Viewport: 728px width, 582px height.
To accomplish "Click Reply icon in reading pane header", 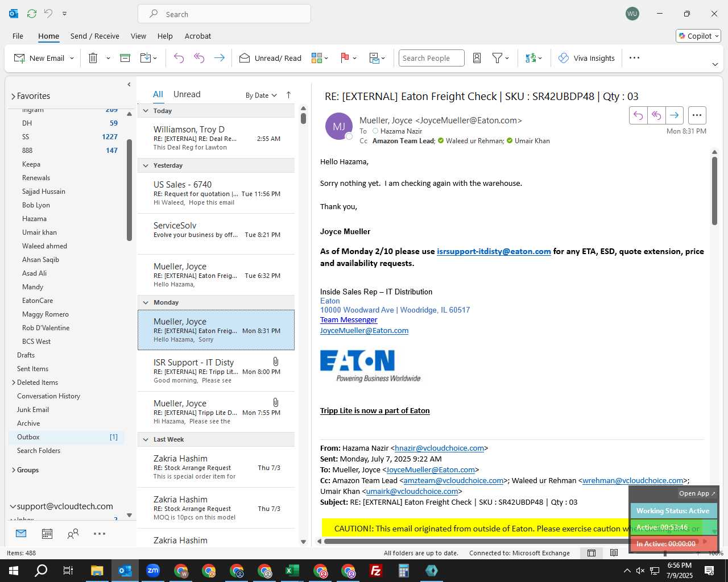I will point(638,115).
